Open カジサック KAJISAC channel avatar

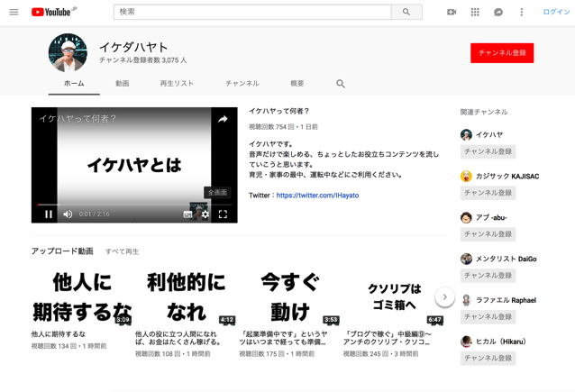coord(466,176)
